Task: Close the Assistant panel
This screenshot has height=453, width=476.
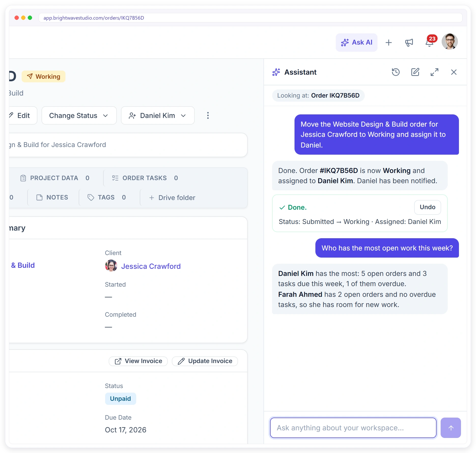Action: point(454,72)
